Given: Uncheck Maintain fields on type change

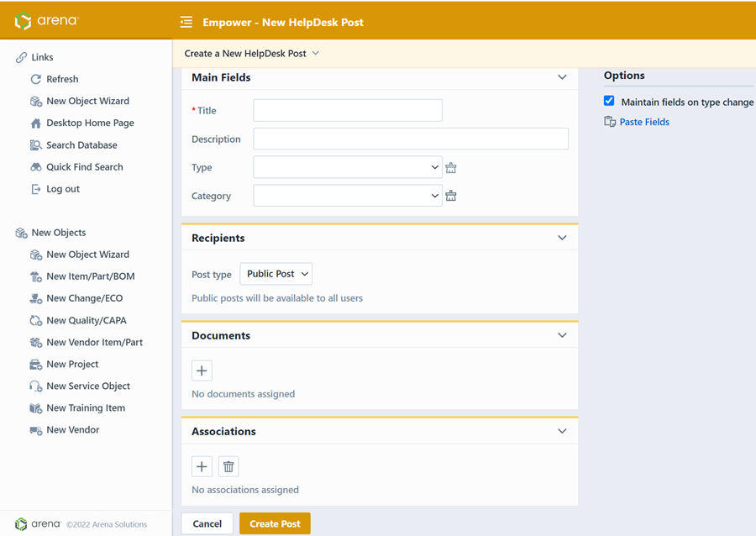Looking at the screenshot, I should [609, 101].
